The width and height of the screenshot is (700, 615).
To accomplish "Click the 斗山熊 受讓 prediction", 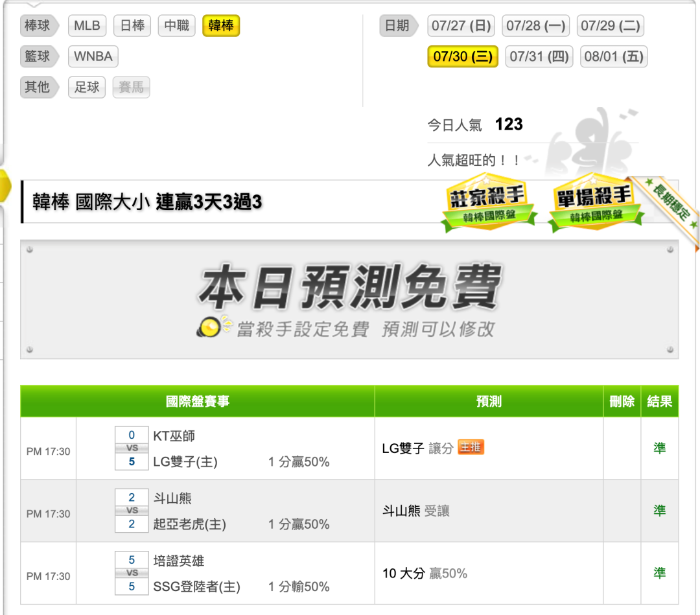I will (416, 511).
